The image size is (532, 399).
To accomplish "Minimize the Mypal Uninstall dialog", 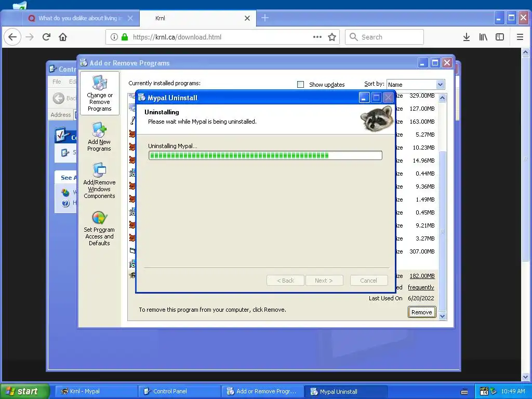I will [364, 98].
